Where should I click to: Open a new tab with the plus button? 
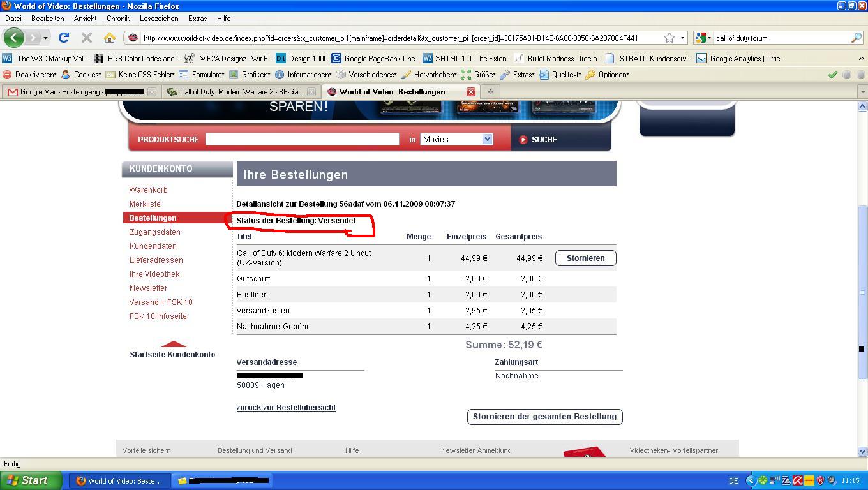point(490,92)
